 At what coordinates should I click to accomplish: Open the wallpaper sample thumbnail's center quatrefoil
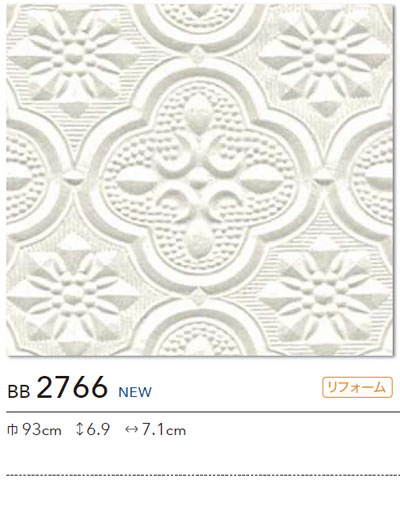pyautogui.click(x=199, y=179)
